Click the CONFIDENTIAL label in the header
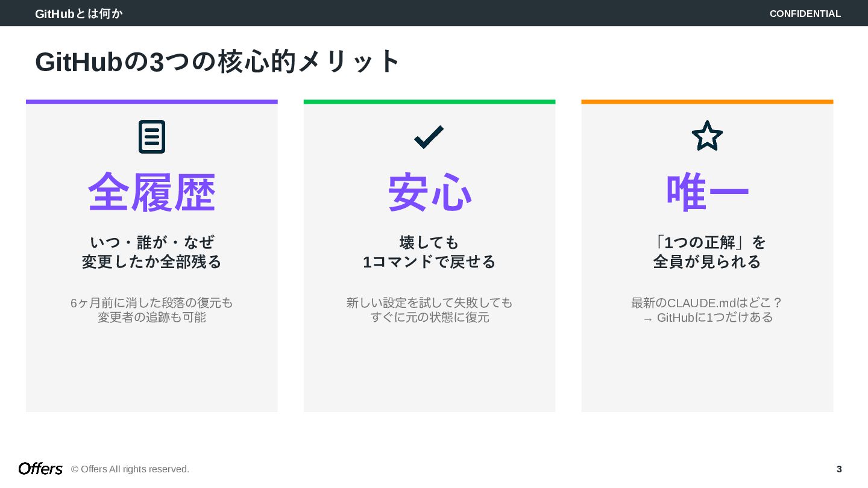 click(805, 13)
